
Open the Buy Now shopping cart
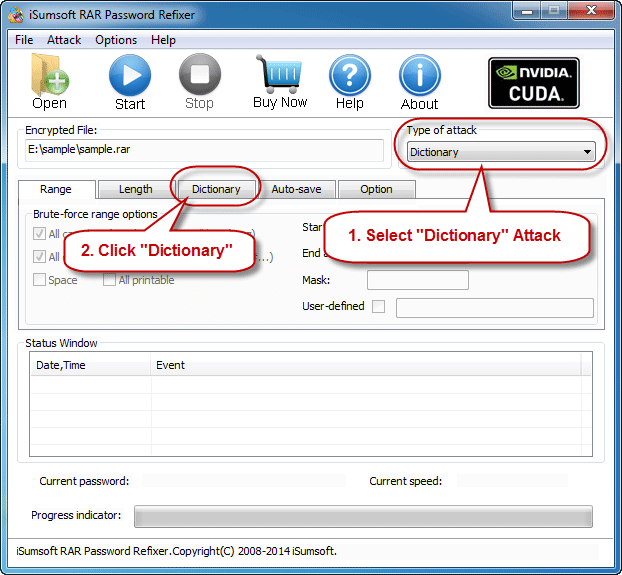280,82
